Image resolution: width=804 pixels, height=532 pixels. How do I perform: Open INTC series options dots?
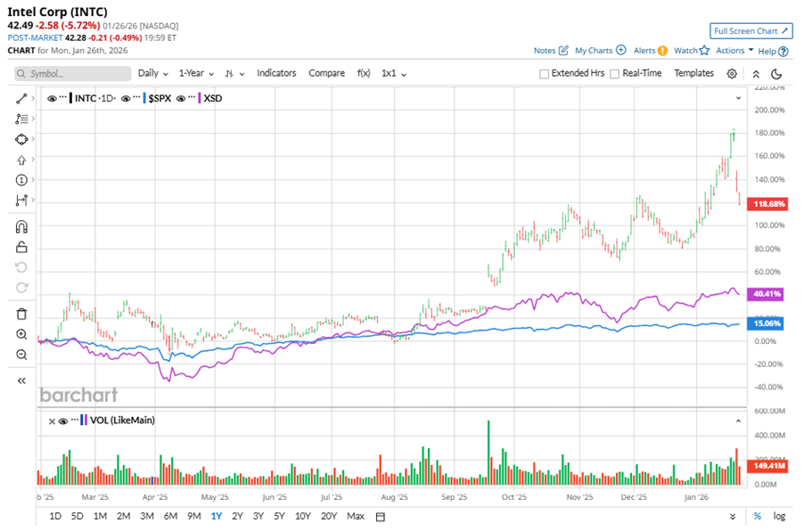(x=63, y=97)
